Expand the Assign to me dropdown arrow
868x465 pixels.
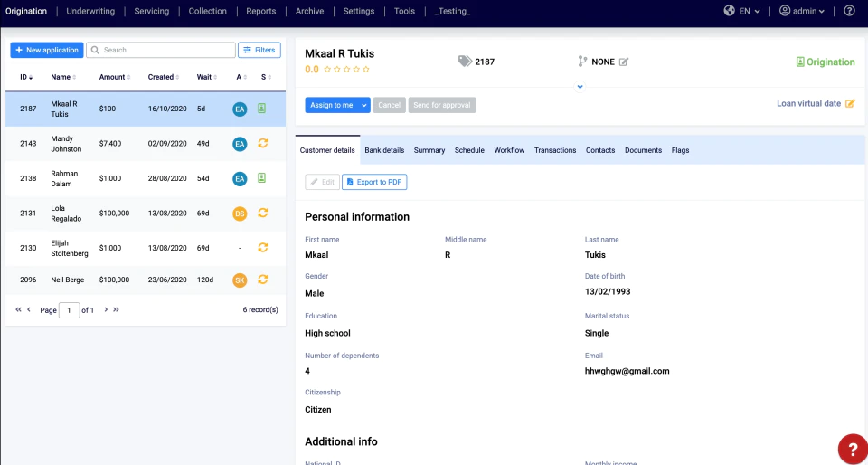click(364, 105)
